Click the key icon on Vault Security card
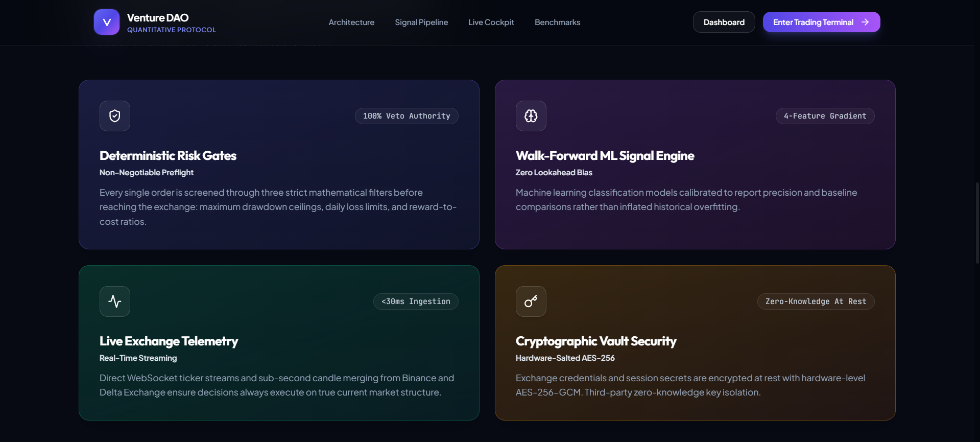Image resolution: width=980 pixels, height=442 pixels. pyautogui.click(x=531, y=301)
